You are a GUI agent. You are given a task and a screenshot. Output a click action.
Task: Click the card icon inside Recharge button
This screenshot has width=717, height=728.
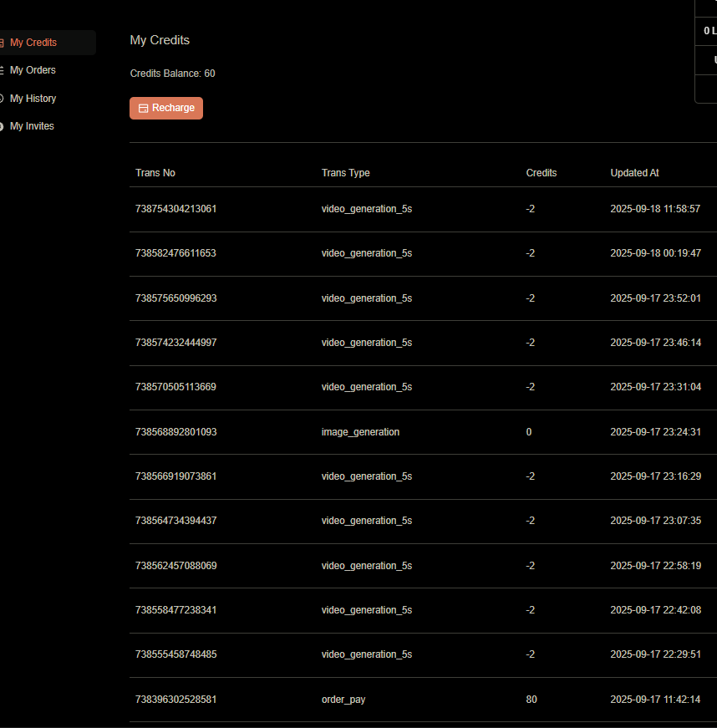click(x=144, y=108)
